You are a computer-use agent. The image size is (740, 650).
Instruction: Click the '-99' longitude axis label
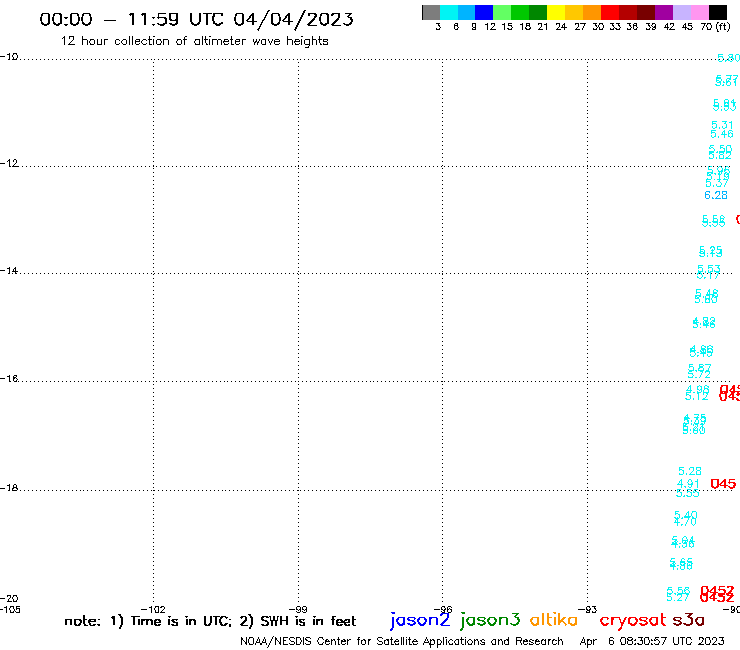tap(298, 609)
